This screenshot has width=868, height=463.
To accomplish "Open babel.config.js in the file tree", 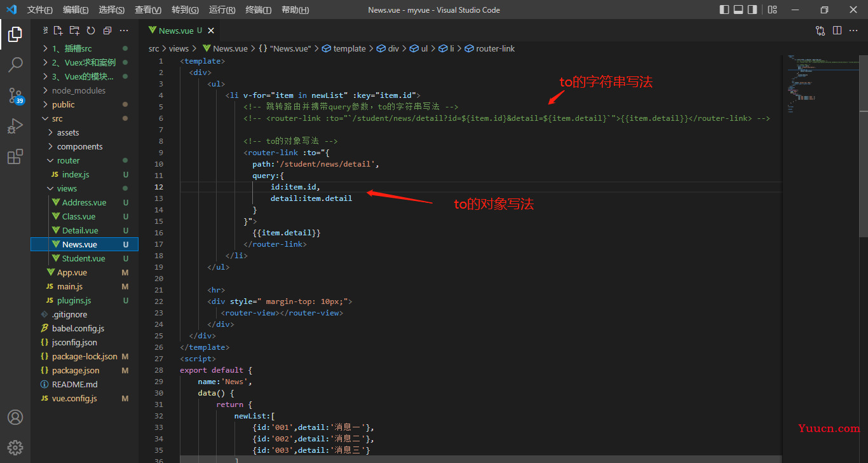I will point(84,328).
